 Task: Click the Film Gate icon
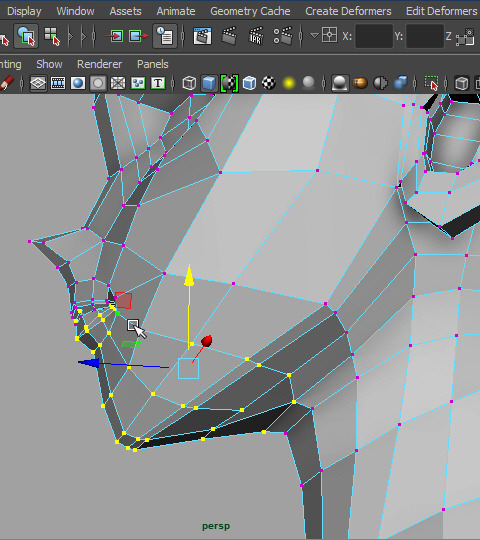58,83
